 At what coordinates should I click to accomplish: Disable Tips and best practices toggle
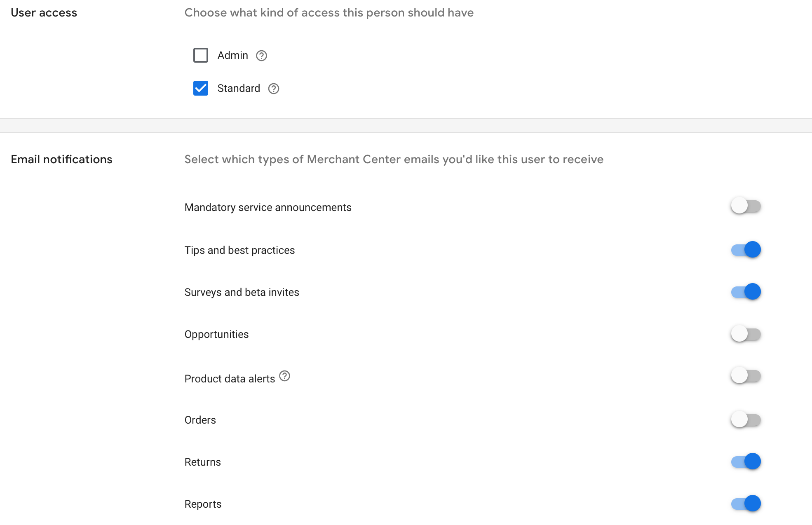pyautogui.click(x=746, y=250)
